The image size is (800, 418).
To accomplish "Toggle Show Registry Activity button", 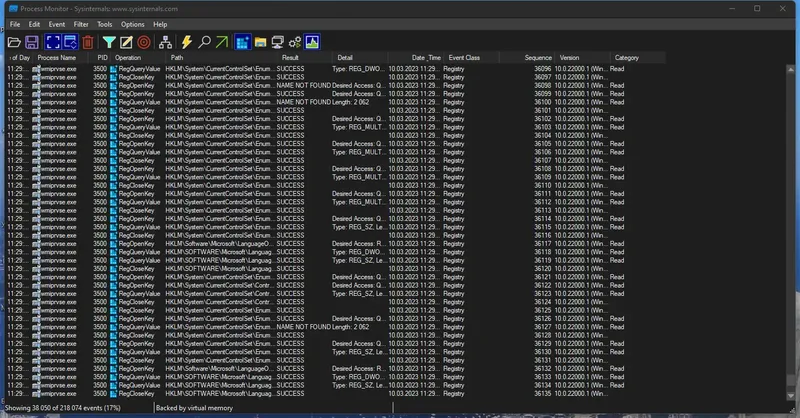I will (243, 42).
